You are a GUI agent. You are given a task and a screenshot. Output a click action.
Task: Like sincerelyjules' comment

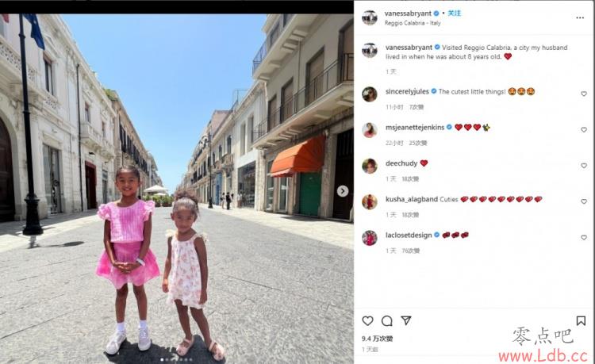point(584,94)
